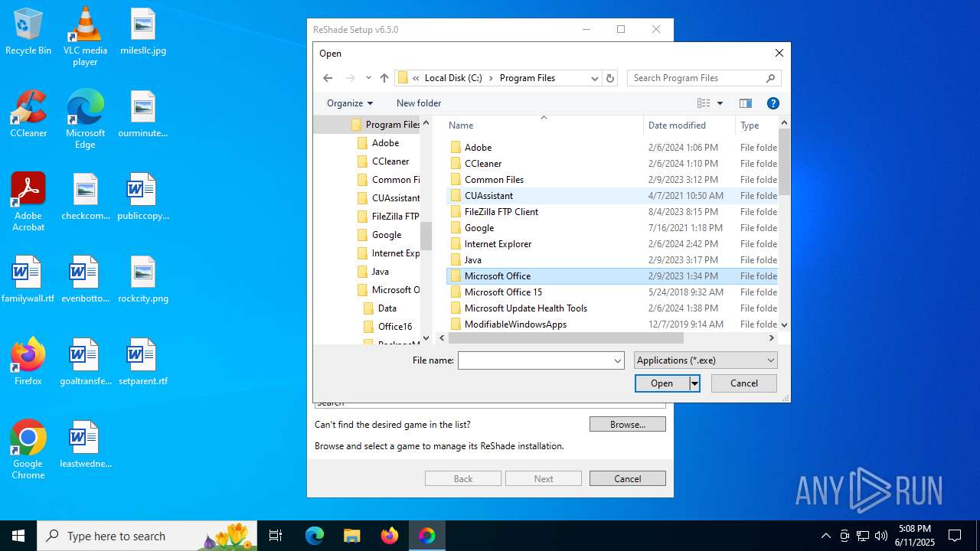Select FileZilla FTP Client folder in list
The image size is (980, 551).
coord(501,212)
